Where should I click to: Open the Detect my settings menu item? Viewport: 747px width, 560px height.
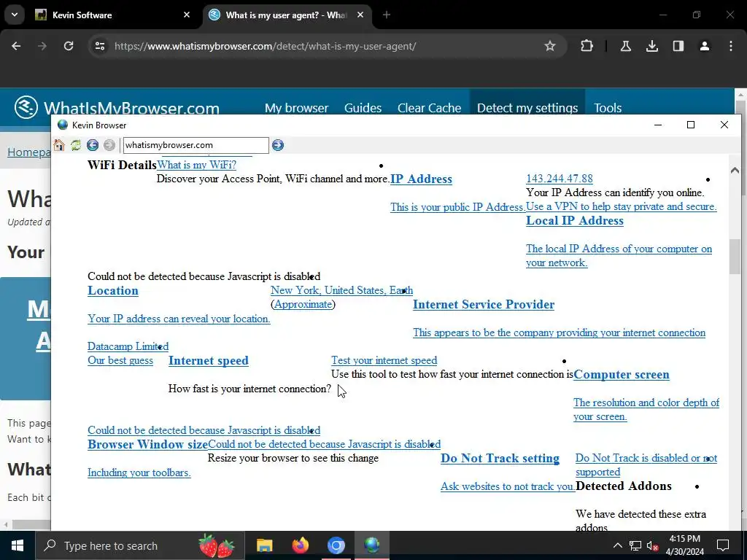pos(527,108)
